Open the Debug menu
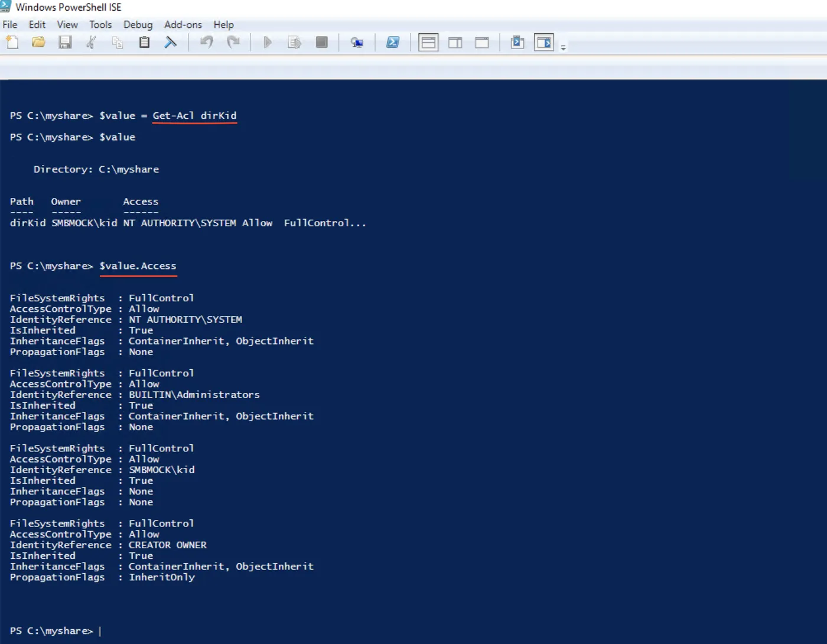Viewport: 827px width, 644px height. click(138, 25)
